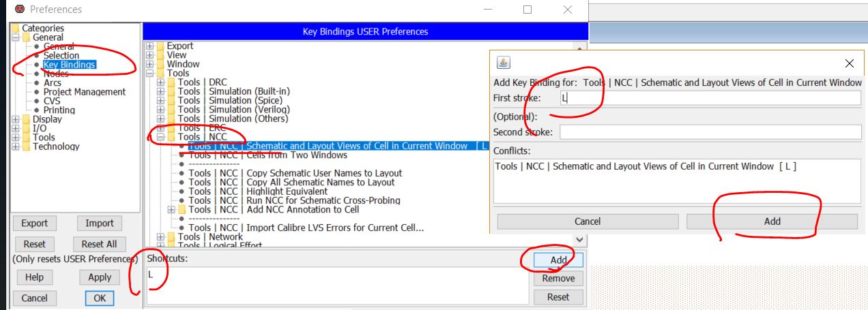Select Project Management preferences item
The width and height of the screenshot is (868, 310).
(x=84, y=92)
